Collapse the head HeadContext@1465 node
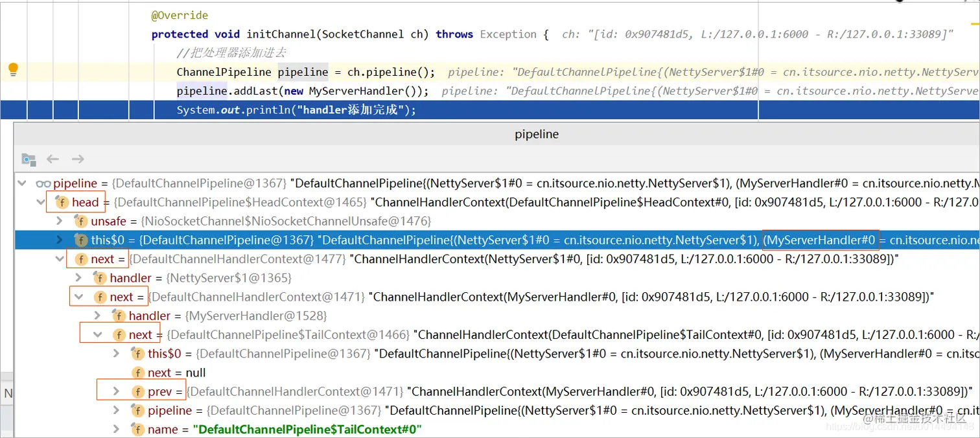The height and width of the screenshot is (438, 980). point(41,203)
